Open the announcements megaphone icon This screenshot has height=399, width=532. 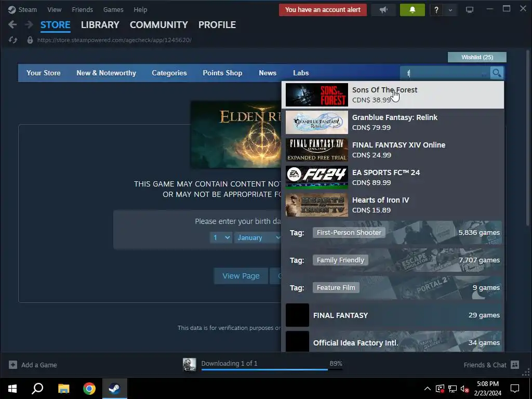click(383, 10)
